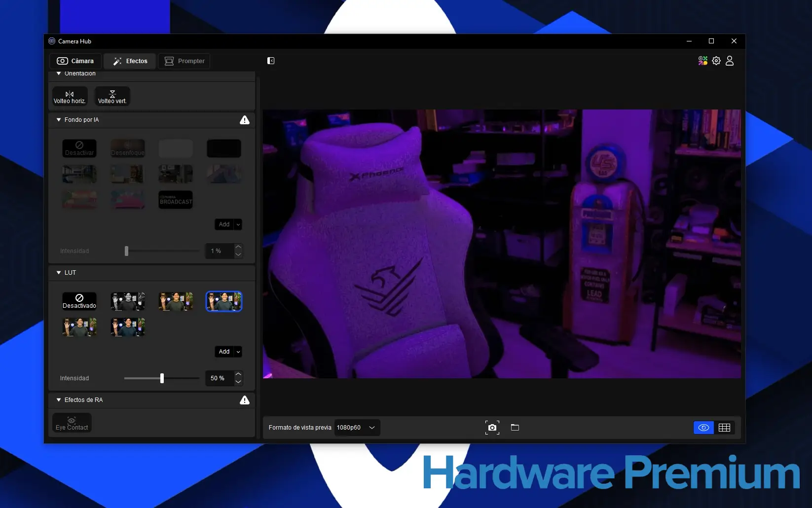Viewport: 812px width, 508px height.
Task: Click Volteo horiz. flip button
Action: point(70,97)
